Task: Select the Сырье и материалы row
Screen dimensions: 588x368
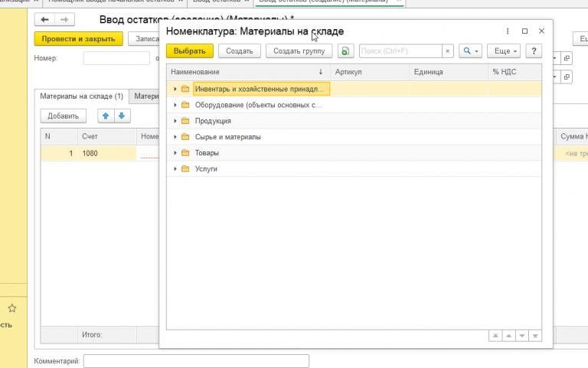Action: click(354, 137)
